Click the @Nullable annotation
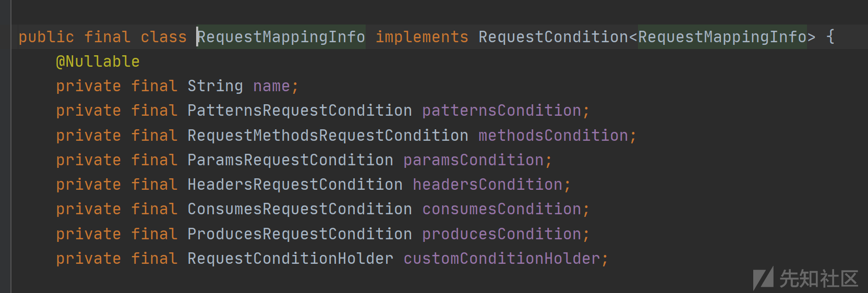Viewport: 868px width, 293px height. point(98,62)
